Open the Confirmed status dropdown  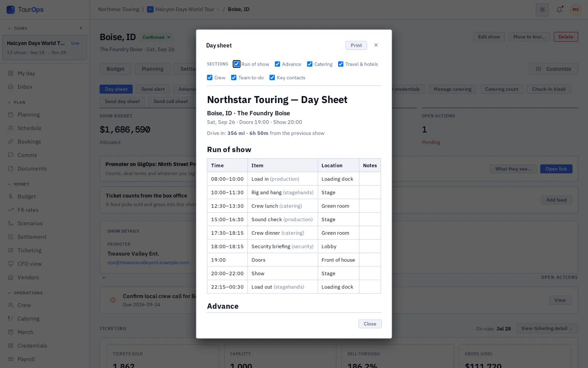tap(156, 37)
